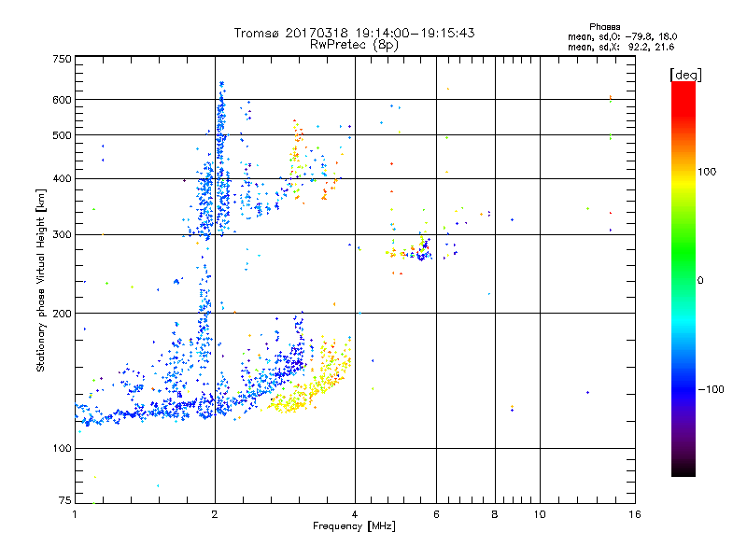Screen dimensions: 747x560
Task: Click the "Frequency [MHz]" axis label
Action: tap(354, 526)
